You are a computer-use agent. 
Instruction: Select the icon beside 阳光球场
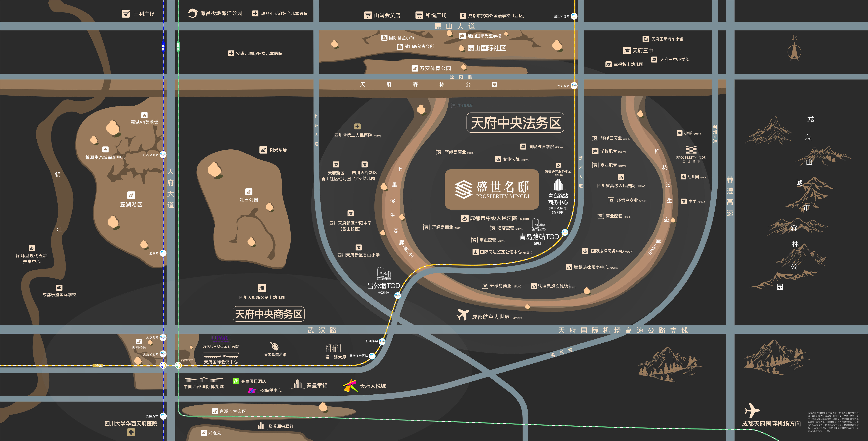click(263, 150)
